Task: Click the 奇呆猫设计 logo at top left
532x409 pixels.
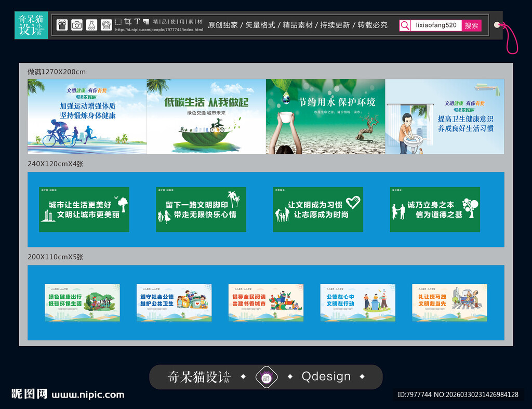Action: coord(30,24)
